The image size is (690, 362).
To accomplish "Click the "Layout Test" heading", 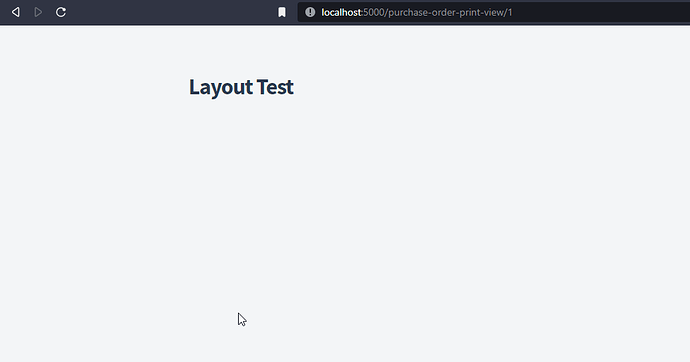I will (x=241, y=87).
